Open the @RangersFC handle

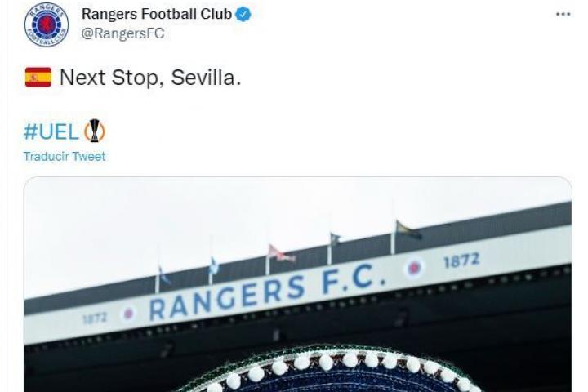pos(123,33)
